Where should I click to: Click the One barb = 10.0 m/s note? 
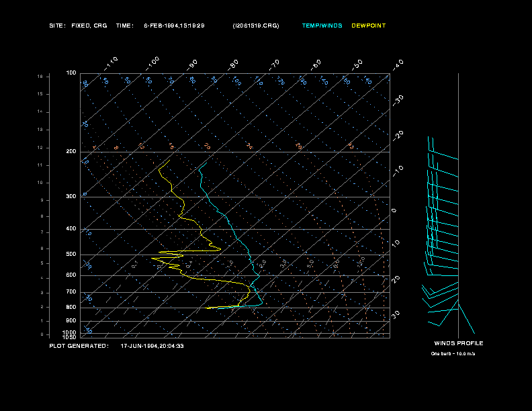pos(453,354)
